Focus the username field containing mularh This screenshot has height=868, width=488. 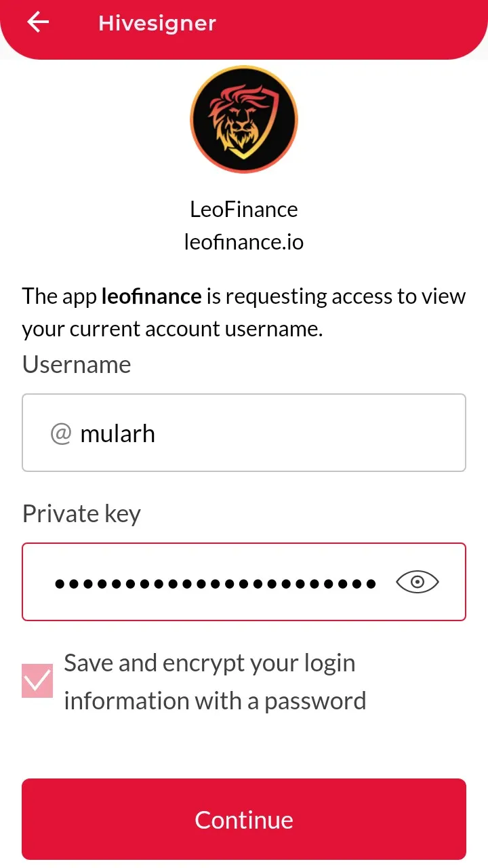point(244,433)
